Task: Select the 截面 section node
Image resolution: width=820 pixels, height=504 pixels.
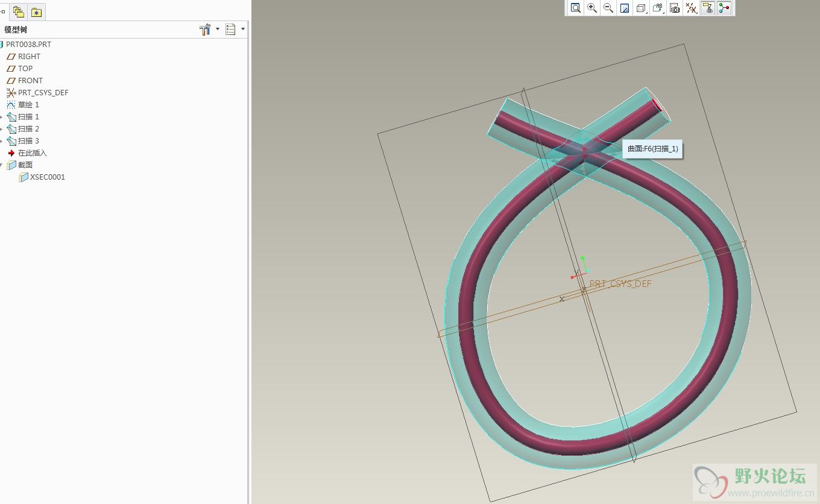Action: (x=25, y=165)
